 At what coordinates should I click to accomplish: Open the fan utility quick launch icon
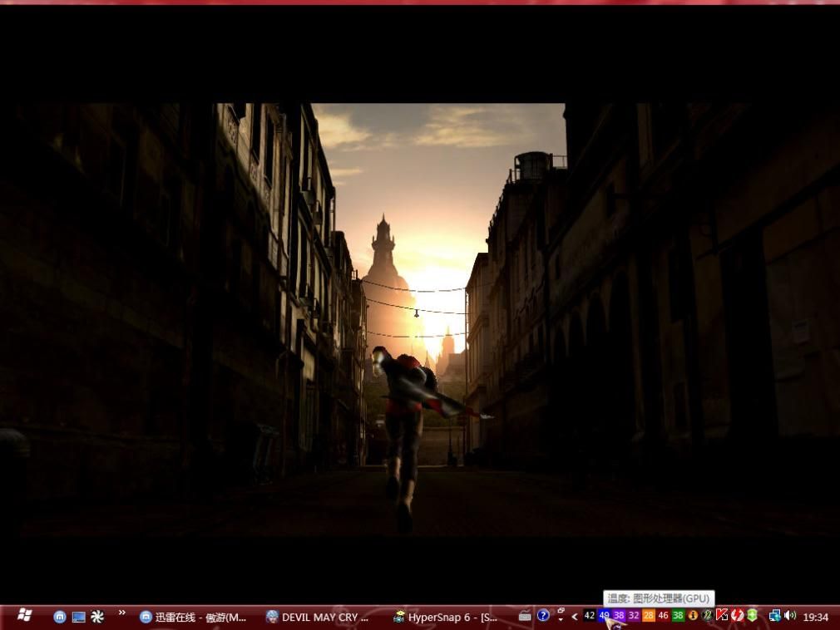point(97,617)
